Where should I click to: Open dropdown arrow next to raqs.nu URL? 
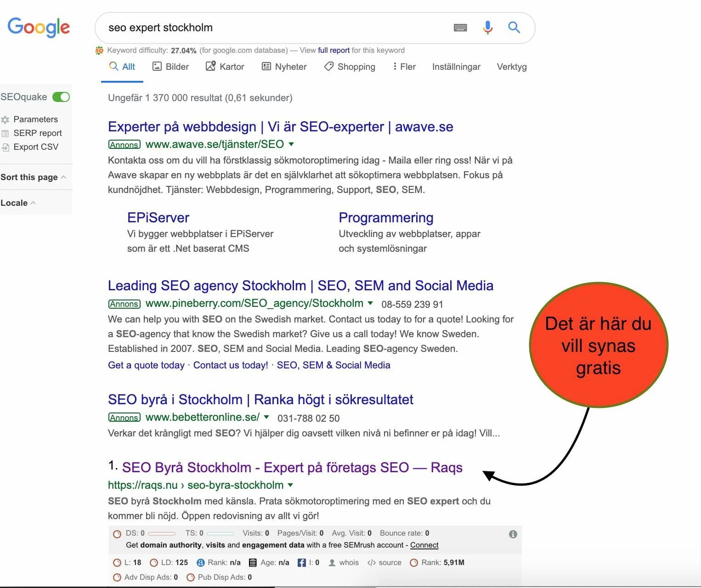point(290,485)
